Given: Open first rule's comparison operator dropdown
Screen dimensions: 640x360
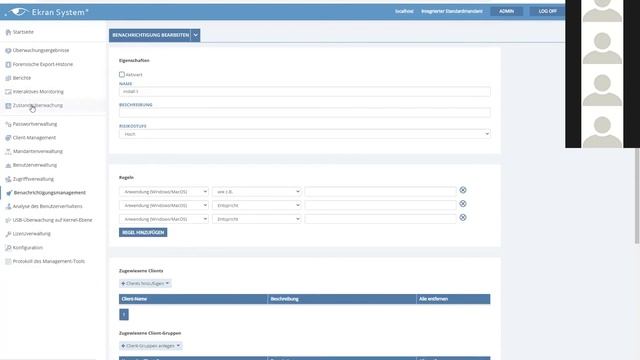Looking at the screenshot, I should pos(257,191).
